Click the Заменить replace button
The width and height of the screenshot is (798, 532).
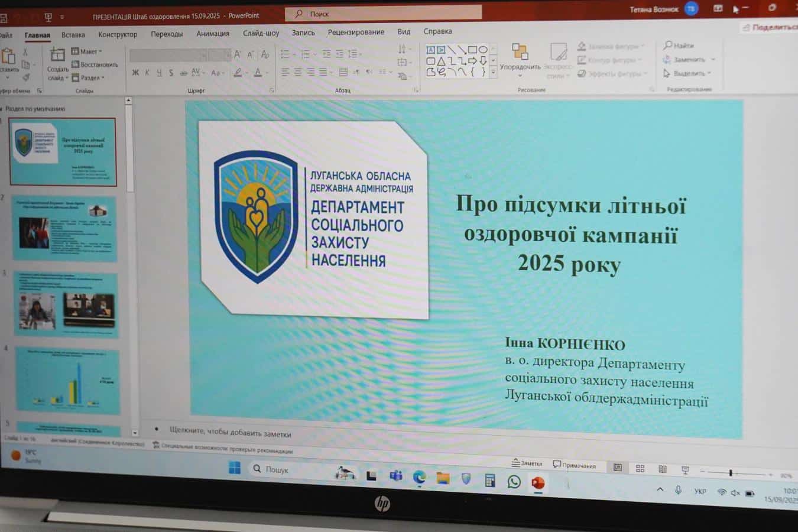pyautogui.click(x=689, y=60)
